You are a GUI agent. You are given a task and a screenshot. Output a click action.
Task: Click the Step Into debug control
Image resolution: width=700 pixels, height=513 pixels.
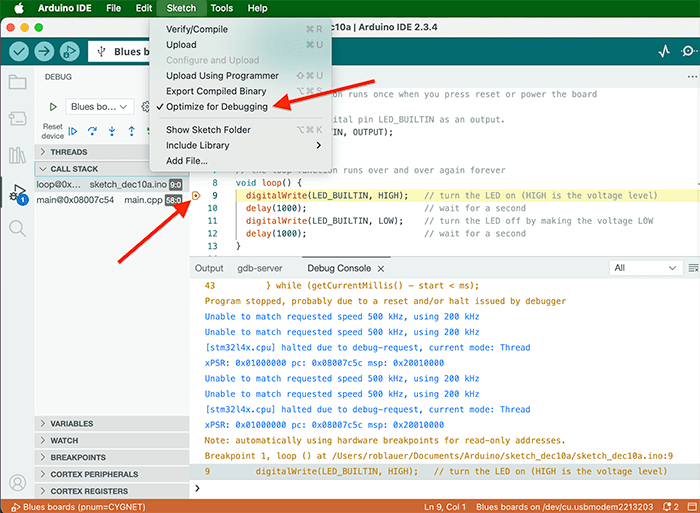(x=112, y=131)
